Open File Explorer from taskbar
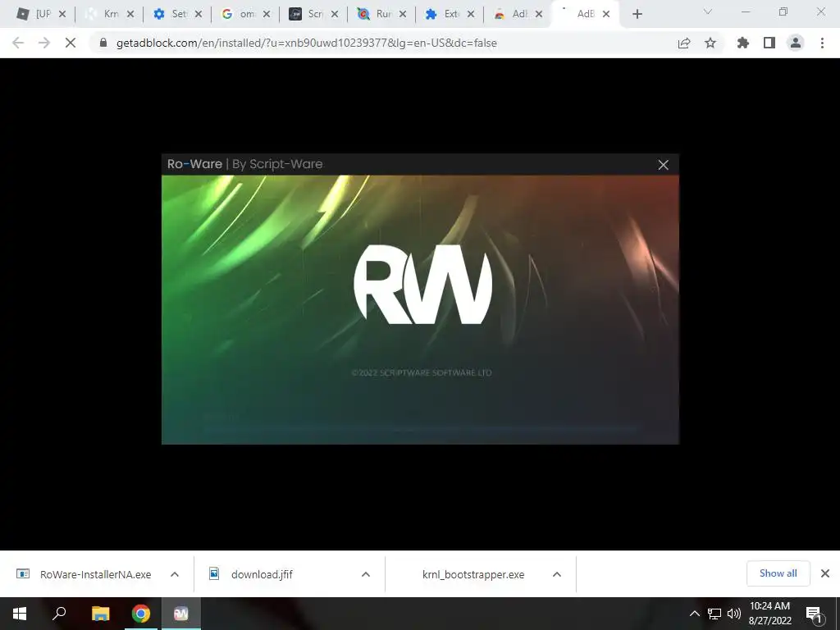This screenshot has width=840, height=630. click(x=100, y=614)
